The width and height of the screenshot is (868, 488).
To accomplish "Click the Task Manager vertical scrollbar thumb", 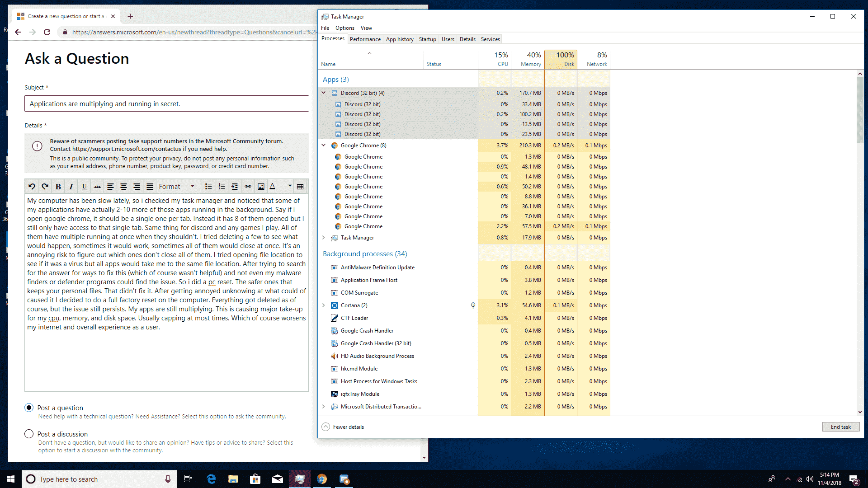I will [x=860, y=110].
